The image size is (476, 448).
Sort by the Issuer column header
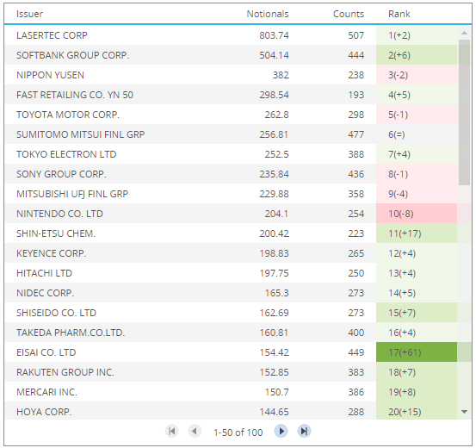pos(29,14)
